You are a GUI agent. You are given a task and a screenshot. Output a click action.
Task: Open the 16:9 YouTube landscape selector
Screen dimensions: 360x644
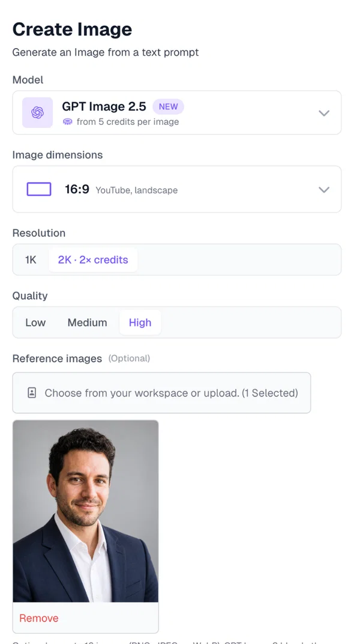pos(177,189)
